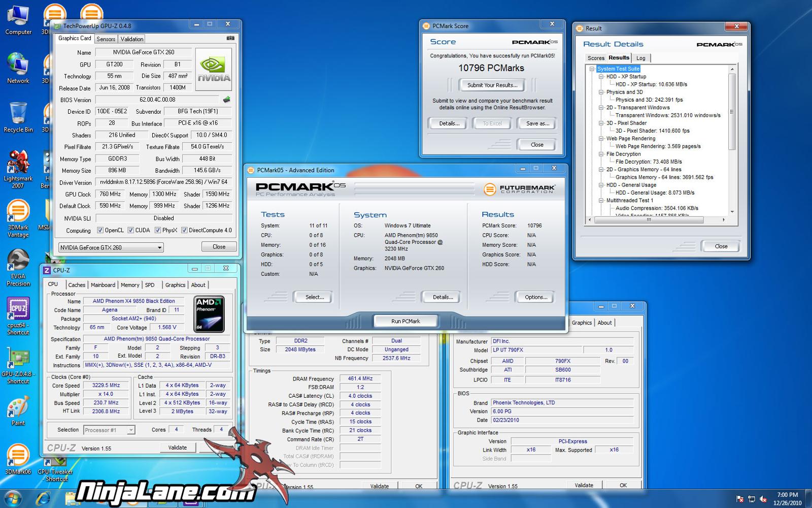Click the Options button under Results

[536, 297]
